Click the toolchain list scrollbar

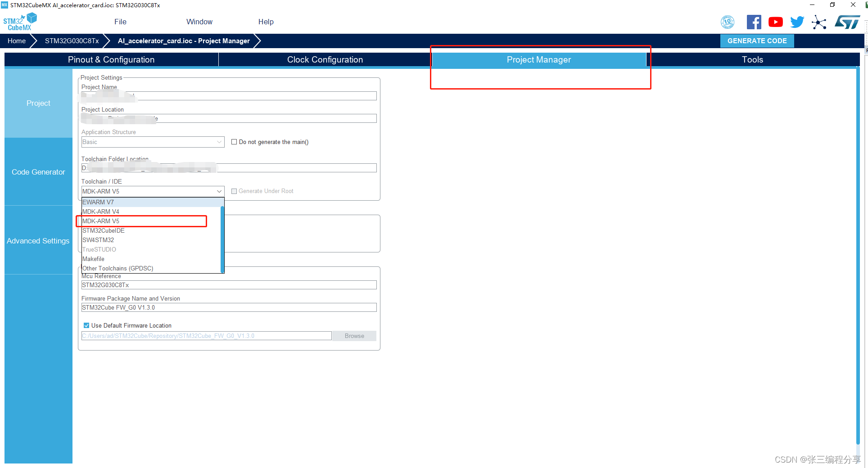[222, 239]
